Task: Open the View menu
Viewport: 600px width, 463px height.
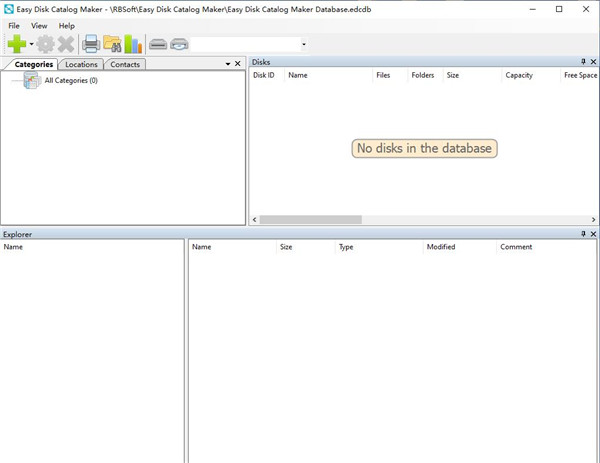Action: point(39,26)
